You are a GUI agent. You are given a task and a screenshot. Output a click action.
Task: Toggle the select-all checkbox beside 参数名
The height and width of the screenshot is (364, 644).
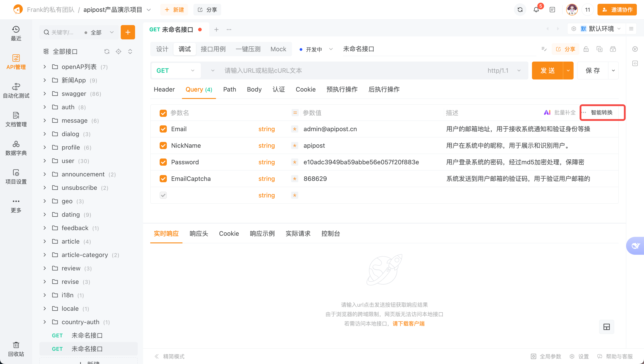tap(163, 113)
